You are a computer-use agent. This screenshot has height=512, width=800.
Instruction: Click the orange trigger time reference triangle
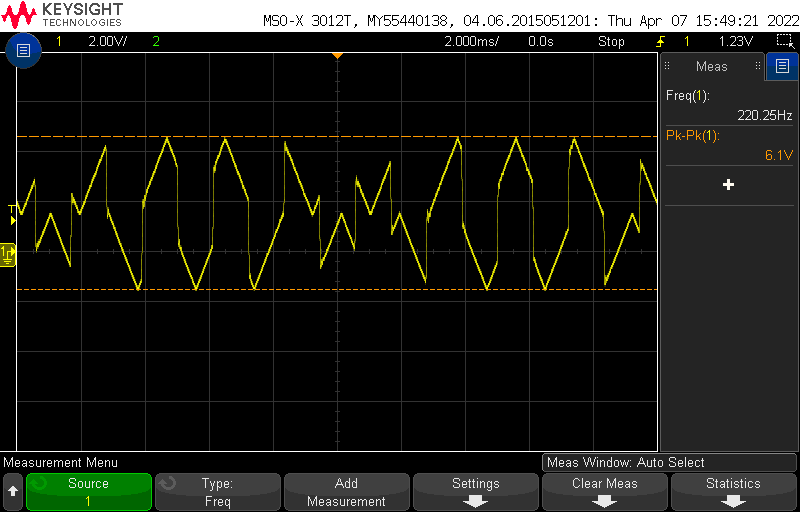337,55
